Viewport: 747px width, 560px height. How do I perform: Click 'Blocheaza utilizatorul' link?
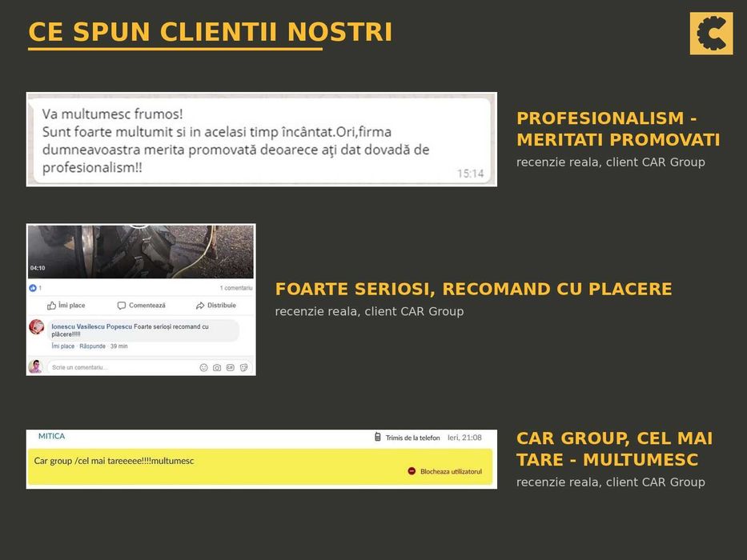click(x=451, y=471)
